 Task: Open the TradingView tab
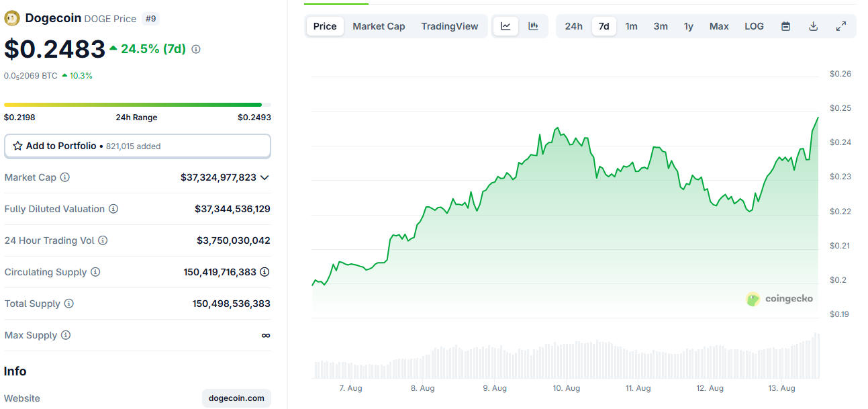point(449,26)
